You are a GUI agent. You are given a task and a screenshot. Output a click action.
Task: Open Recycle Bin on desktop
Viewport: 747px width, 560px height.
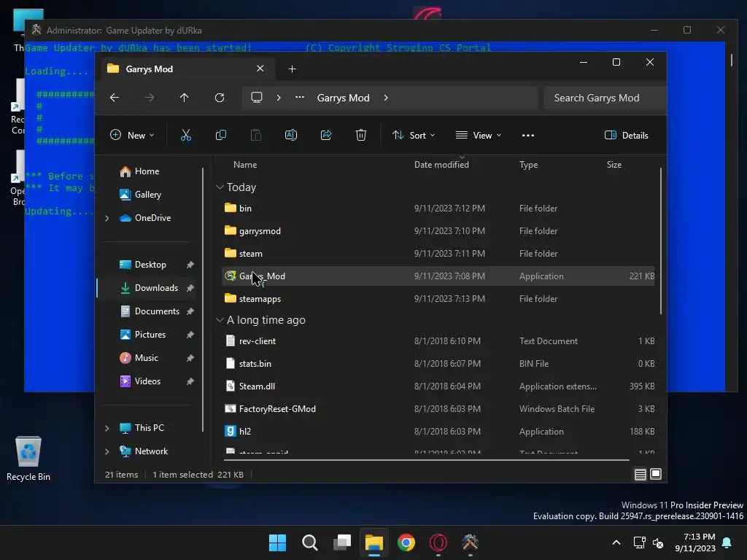point(28,459)
